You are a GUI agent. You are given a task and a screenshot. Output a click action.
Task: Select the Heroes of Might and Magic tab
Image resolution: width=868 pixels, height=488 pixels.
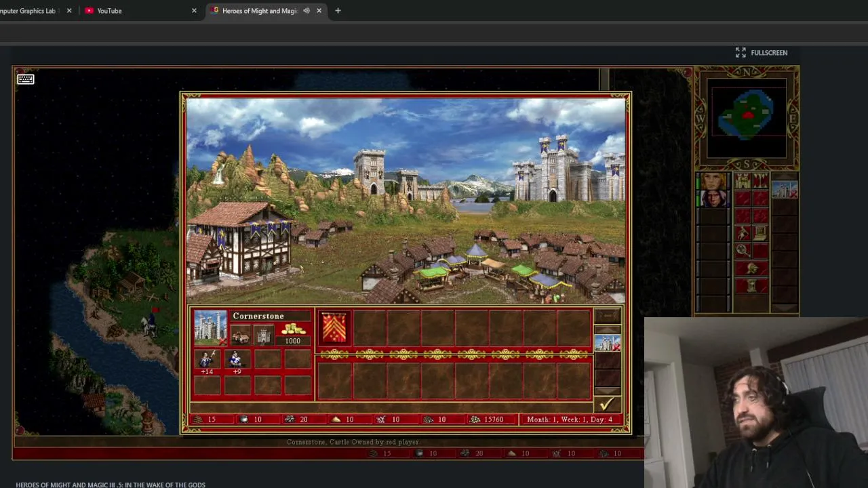point(266,11)
